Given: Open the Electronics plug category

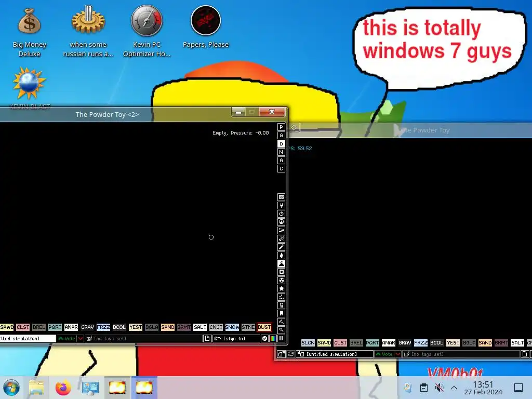Looking at the screenshot, I should coord(281,205).
